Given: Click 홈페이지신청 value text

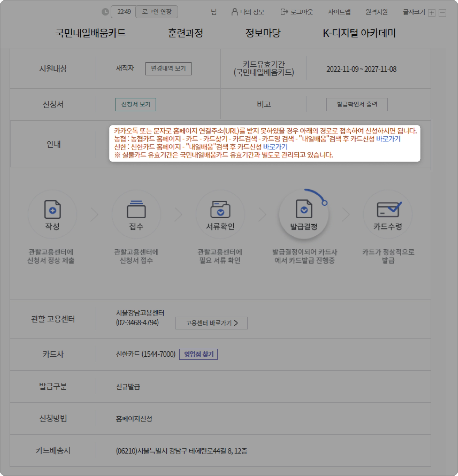Looking at the screenshot, I should [134, 419].
